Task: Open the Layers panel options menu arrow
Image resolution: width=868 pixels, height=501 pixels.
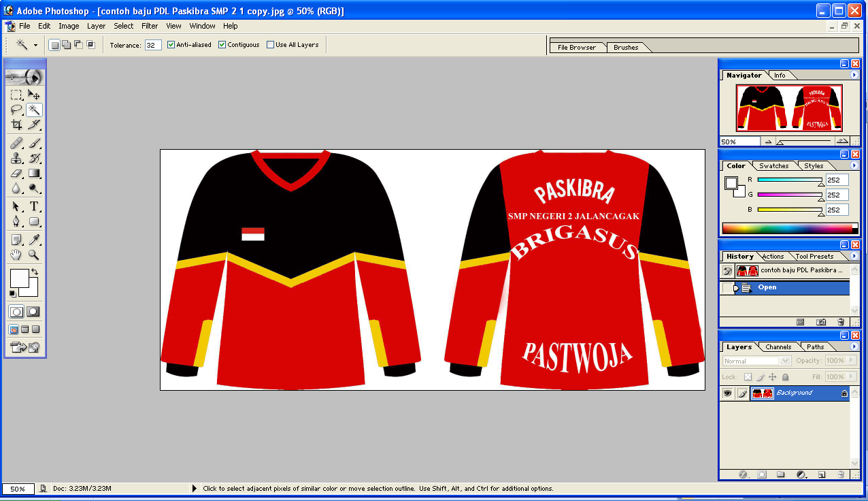Action: [854, 346]
